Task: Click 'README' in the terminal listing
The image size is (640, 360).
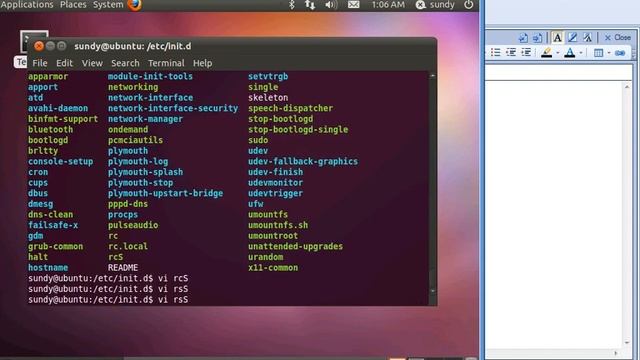Action: [x=123, y=267]
